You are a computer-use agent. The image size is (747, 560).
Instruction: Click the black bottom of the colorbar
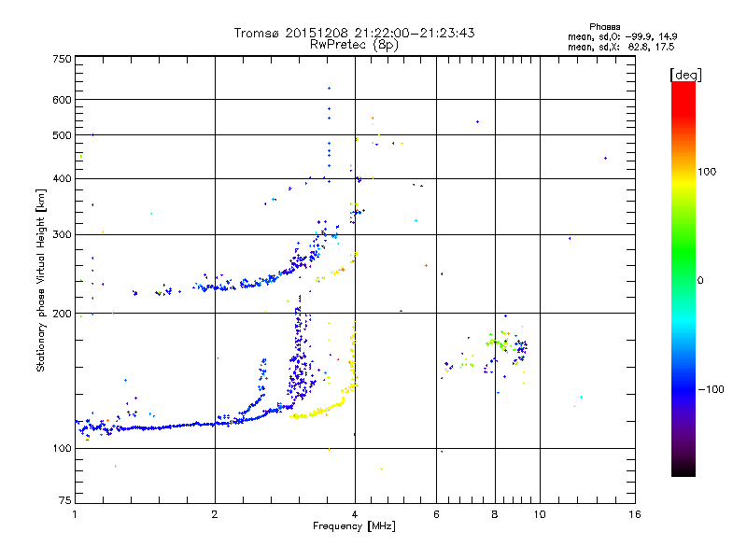[684, 469]
